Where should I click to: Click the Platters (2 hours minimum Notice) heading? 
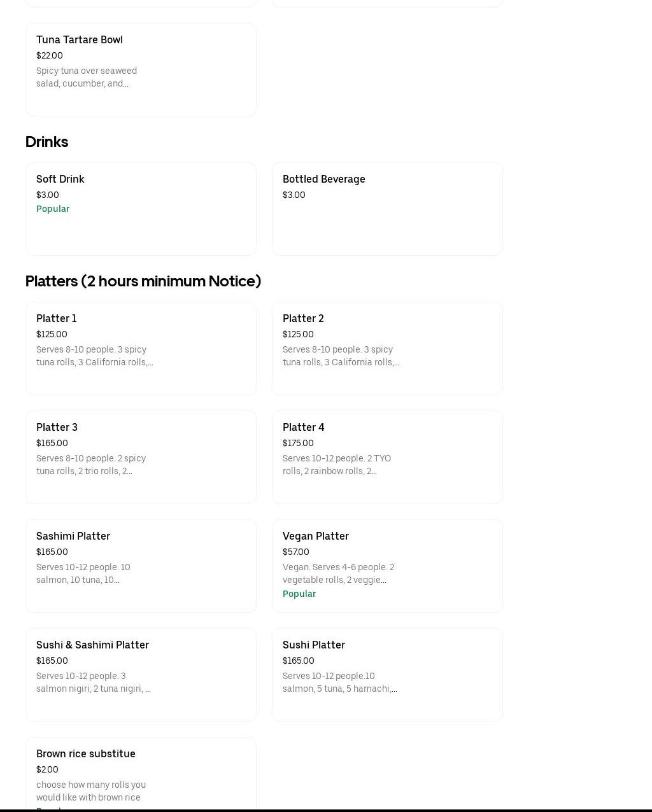(143, 281)
